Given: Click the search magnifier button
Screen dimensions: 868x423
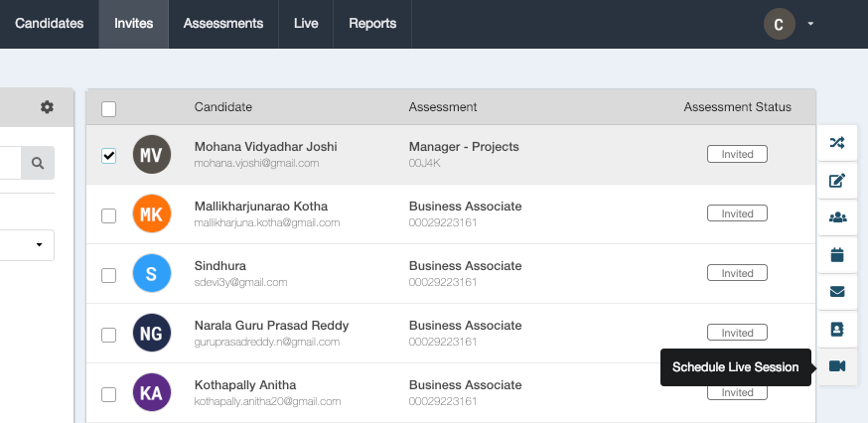Looking at the screenshot, I should (38, 163).
